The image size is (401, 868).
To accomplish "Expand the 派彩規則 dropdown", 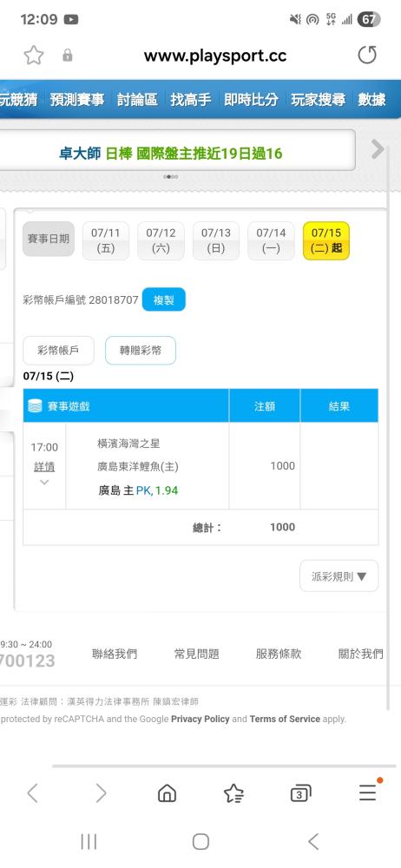I will pos(339,576).
